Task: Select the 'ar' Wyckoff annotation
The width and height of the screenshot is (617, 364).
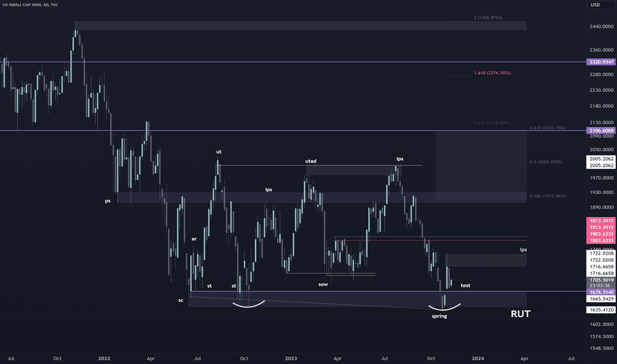Action: click(x=194, y=239)
